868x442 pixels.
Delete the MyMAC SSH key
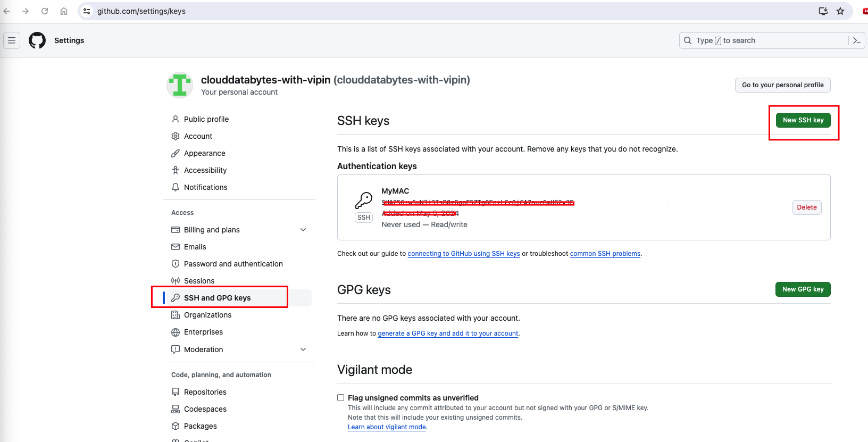click(807, 207)
